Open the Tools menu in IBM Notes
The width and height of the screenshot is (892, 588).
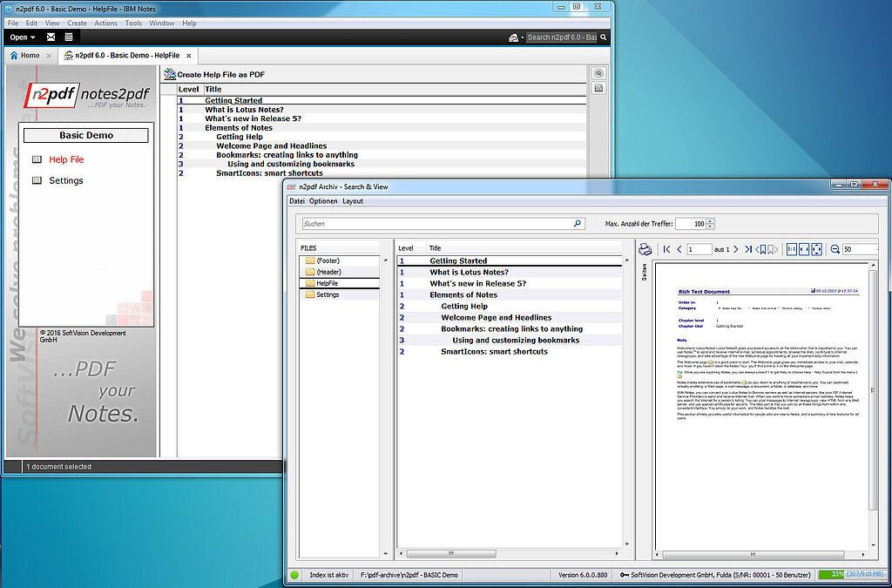(x=133, y=24)
